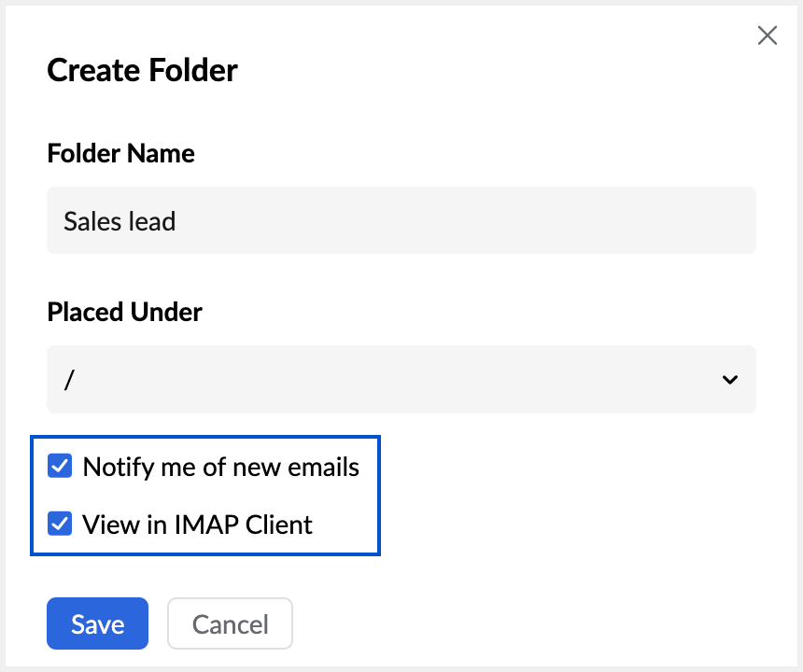Toggle the new email notification checkbox
Screen dimensions: 803x672
60,467
